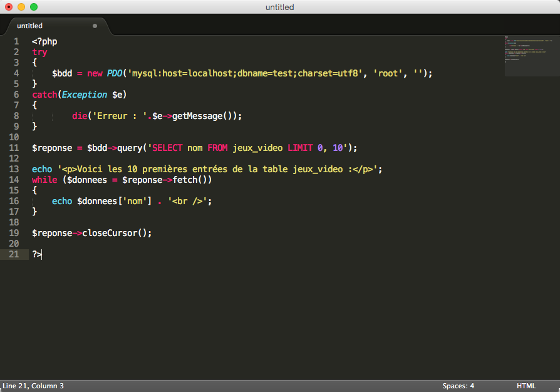Click the closeCursor() method call
The image size is (560, 392).
(115, 233)
